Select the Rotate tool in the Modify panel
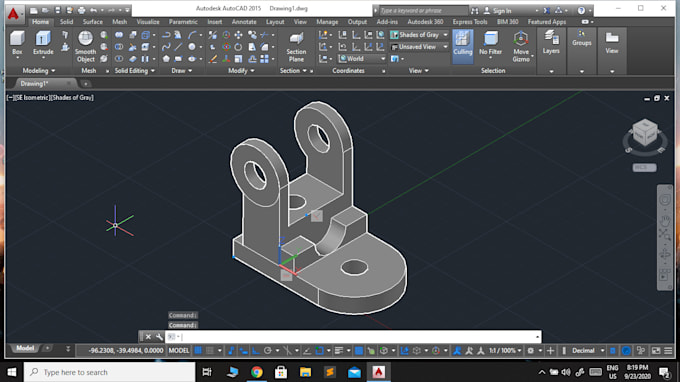Image resolution: width=680 pixels, height=382 pixels. [239, 47]
